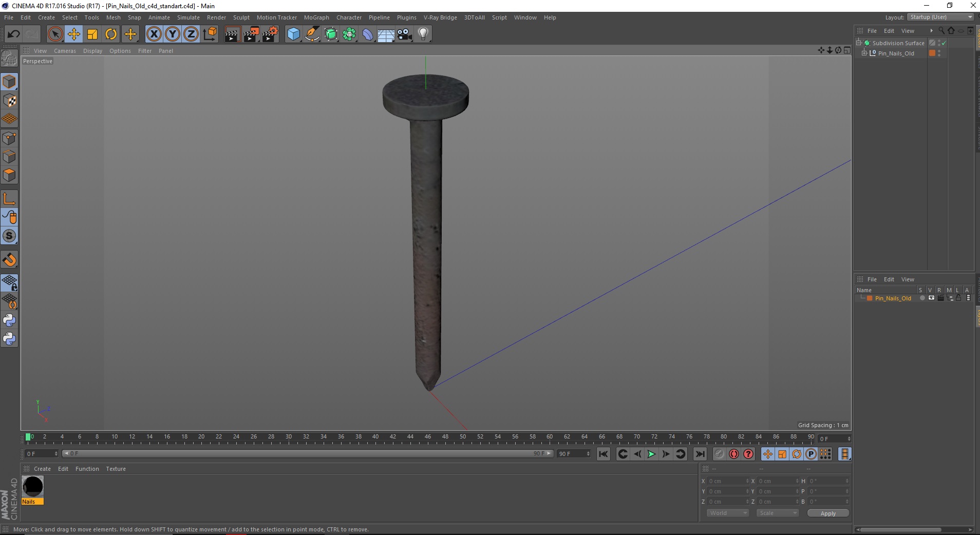
Task: Add a Camera object
Action: click(405, 34)
